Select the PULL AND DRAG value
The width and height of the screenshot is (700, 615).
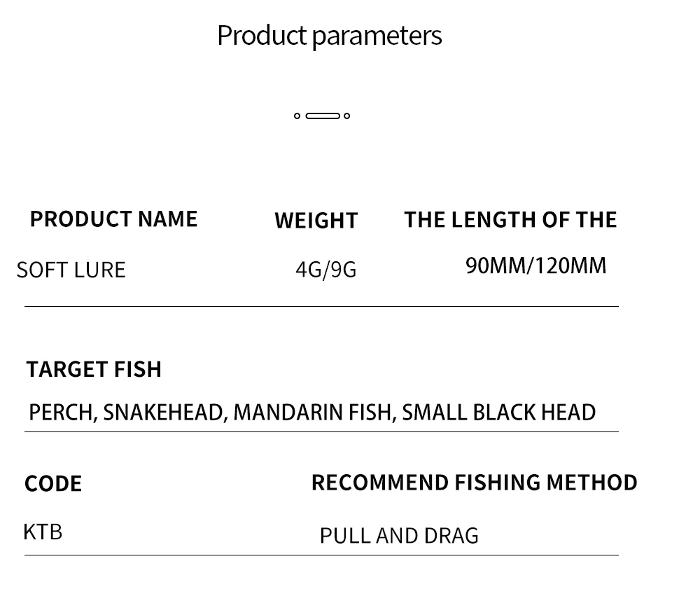click(399, 537)
